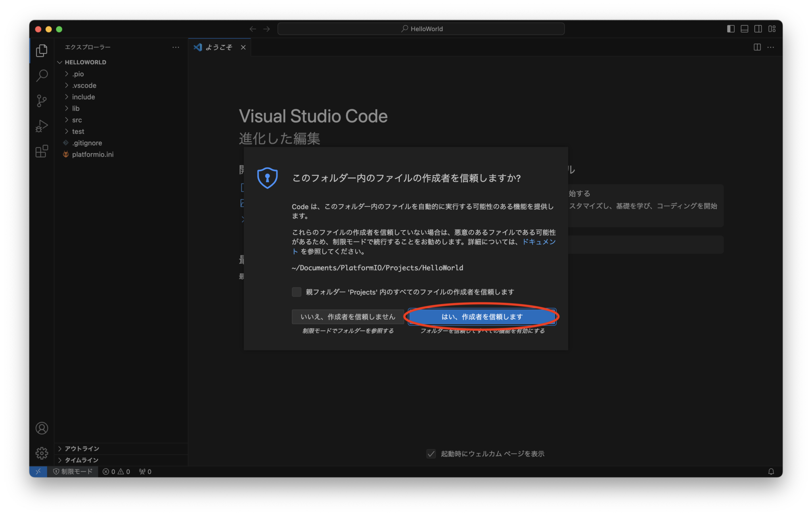Click はい、作成者を信頼します button

point(481,317)
